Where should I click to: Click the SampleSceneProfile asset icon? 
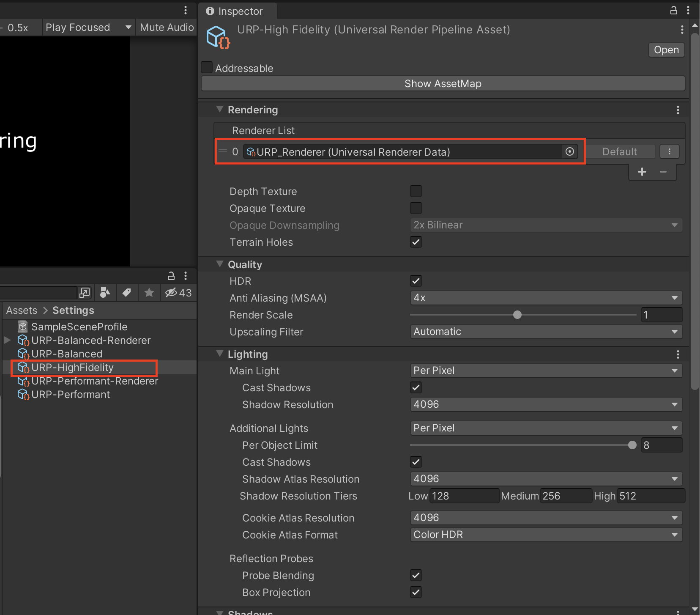click(23, 327)
